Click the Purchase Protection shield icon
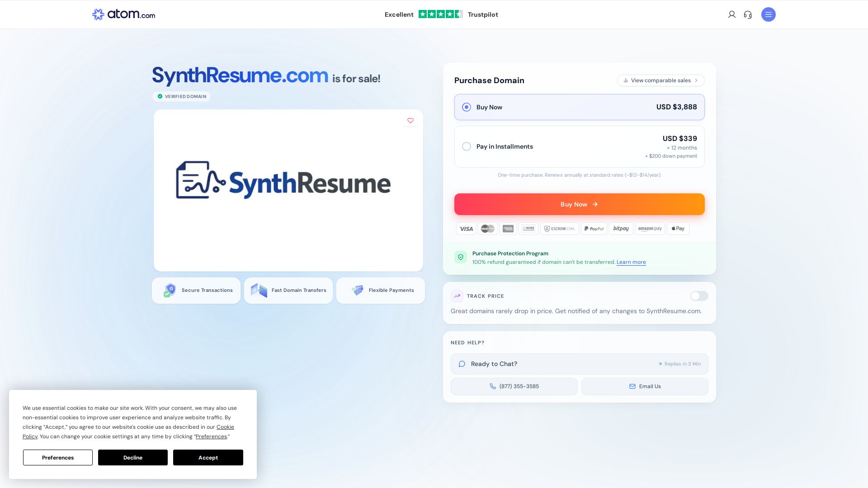 click(x=461, y=257)
